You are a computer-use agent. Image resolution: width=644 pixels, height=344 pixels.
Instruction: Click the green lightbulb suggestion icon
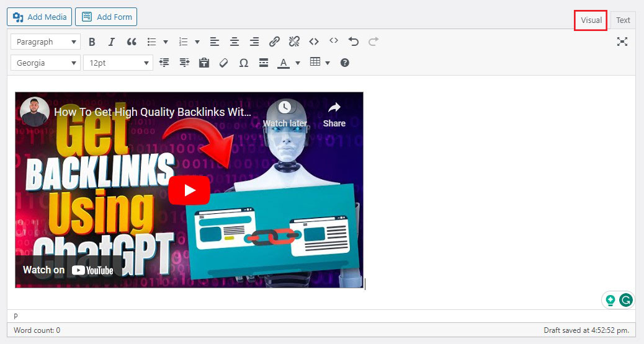[610, 301]
